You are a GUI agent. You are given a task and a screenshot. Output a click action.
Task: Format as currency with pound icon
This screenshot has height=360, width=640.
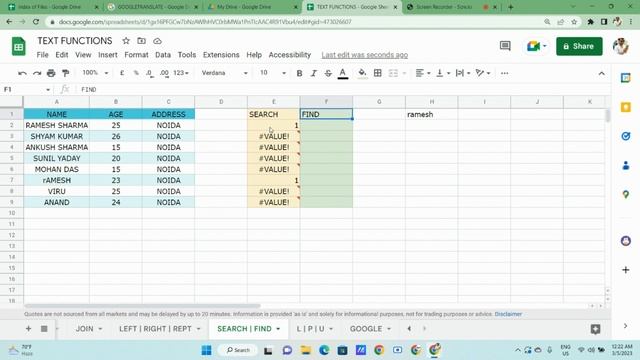tap(122, 73)
